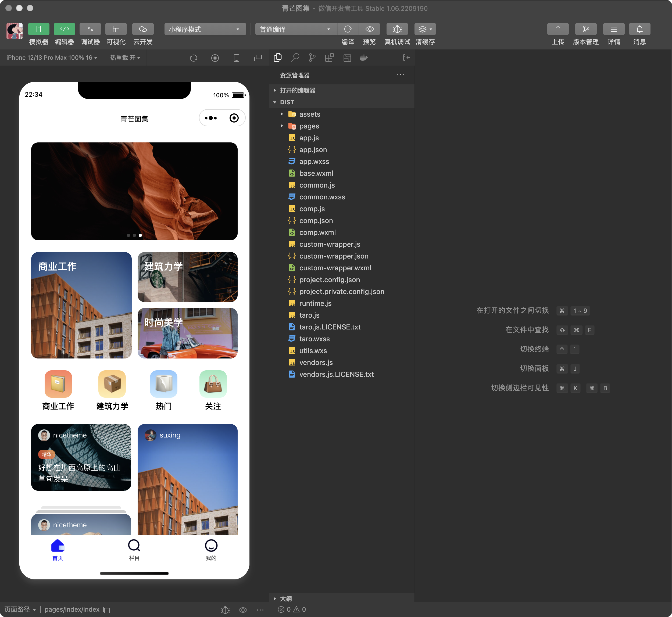Open the 建筑力学 category card

(187, 277)
